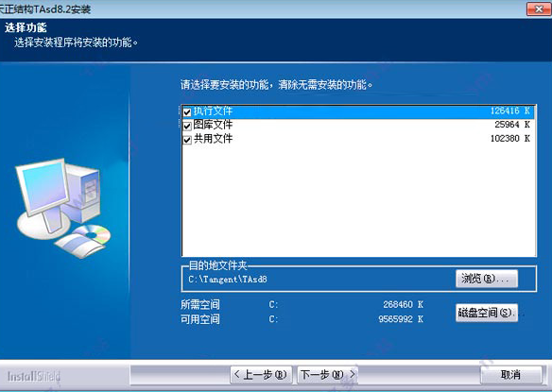Click the computer and CD installer graphic
Screen dimensions: 552x392
(x=63, y=208)
